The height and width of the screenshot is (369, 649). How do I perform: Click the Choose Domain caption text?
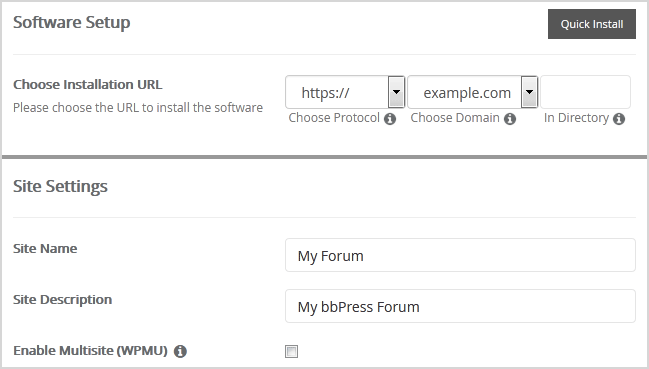click(455, 118)
